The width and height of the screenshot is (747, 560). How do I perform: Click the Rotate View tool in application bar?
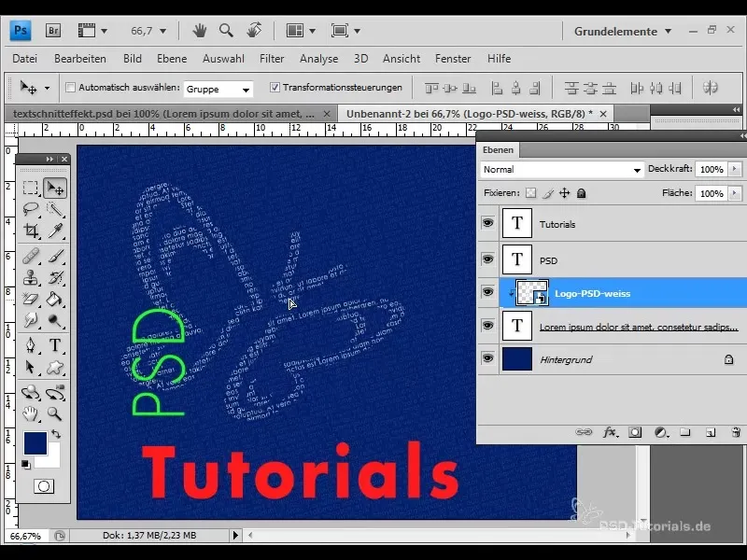pos(254,31)
